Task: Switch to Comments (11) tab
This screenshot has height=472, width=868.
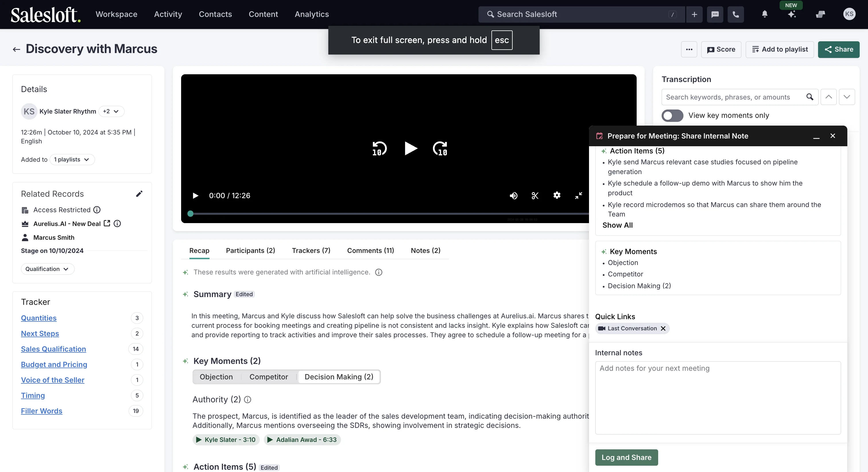Action: [x=370, y=250]
